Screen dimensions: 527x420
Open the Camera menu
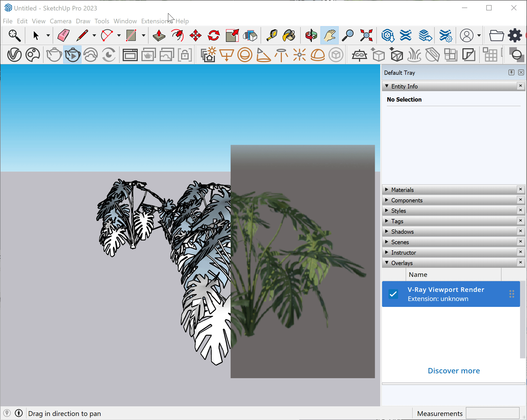(61, 21)
